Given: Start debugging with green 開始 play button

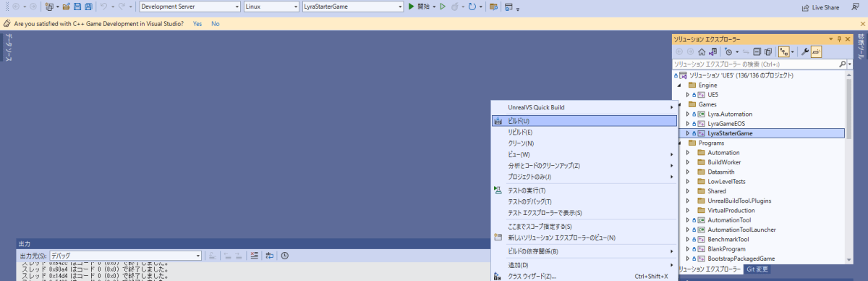Looking at the screenshot, I should click(420, 7).
